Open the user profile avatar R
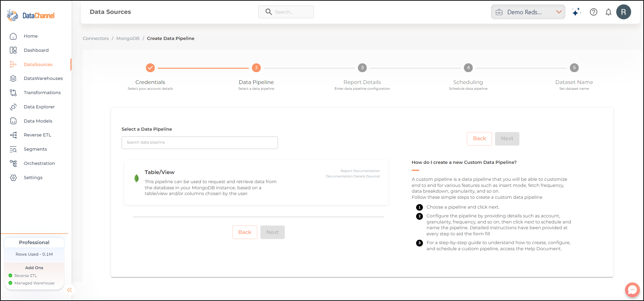Screen dimensions: 644x301 (624, 12)
